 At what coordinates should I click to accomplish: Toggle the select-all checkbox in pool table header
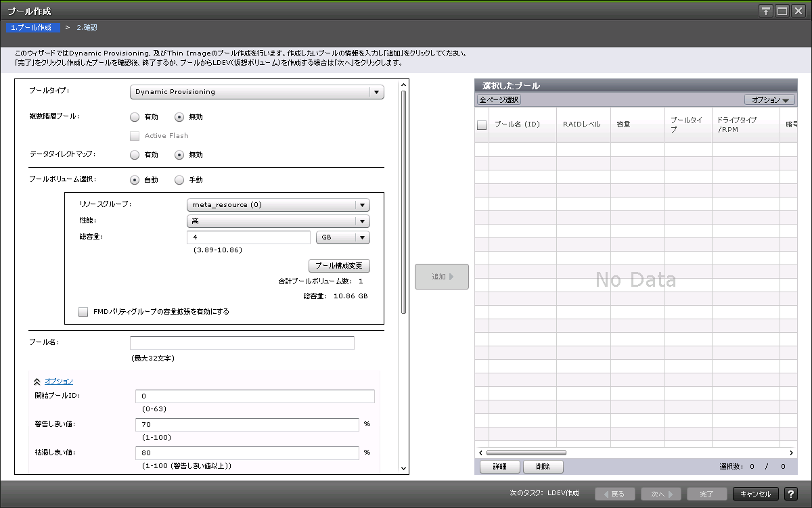[482, 124]
